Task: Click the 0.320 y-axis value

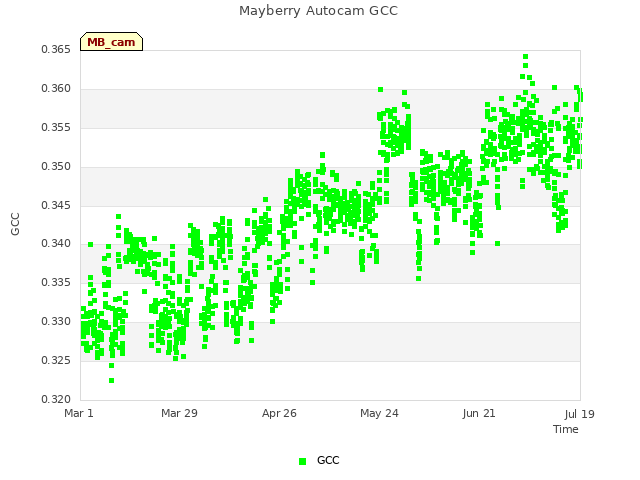Action: point(56,399)
